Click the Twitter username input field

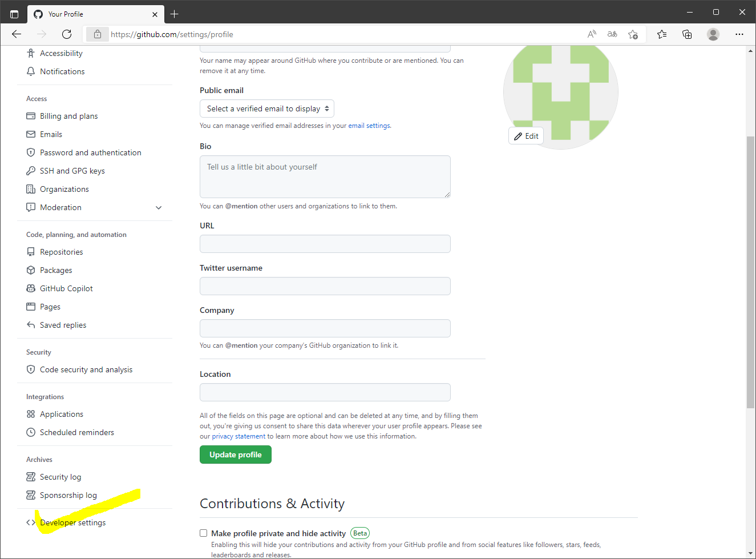tap(325, 286)
